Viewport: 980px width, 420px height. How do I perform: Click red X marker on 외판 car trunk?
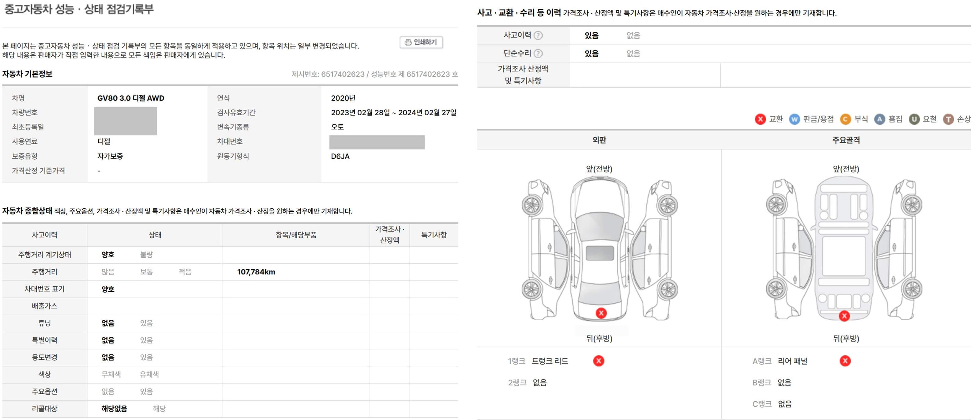click(601, 313)
